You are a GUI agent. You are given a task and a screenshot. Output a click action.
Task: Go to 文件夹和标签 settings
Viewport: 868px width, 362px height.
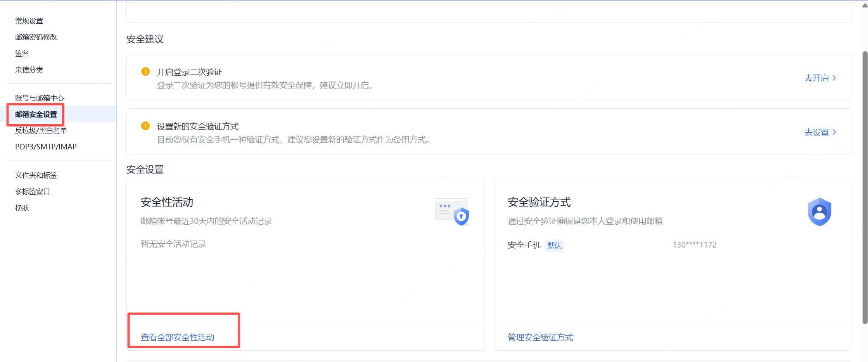[36, 175]
